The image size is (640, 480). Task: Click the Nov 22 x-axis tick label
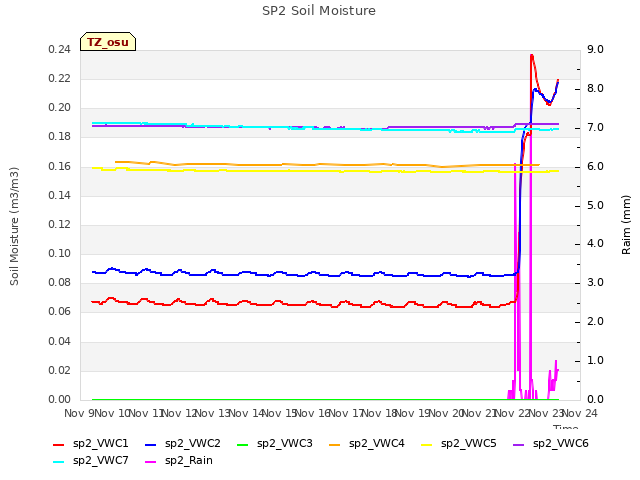[514, 413]
